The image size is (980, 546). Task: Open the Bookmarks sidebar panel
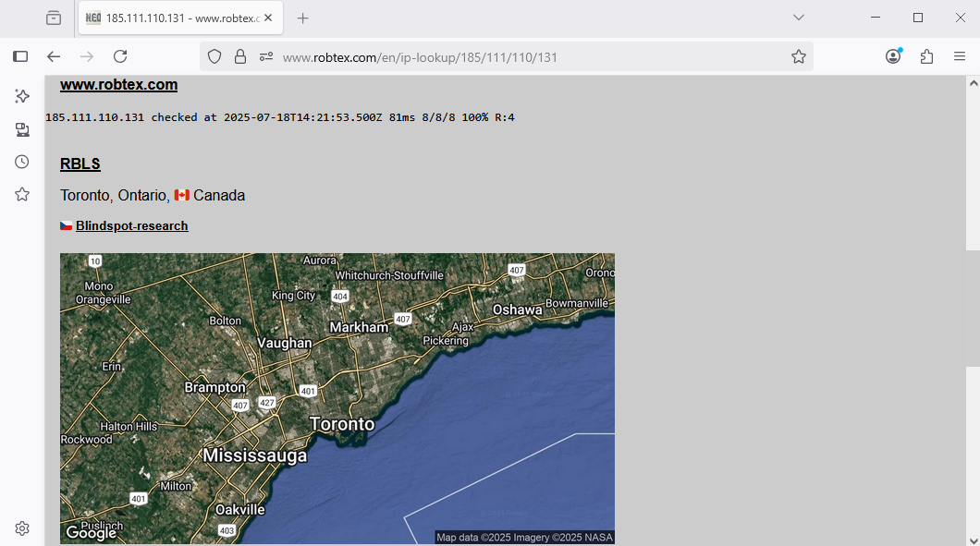[22, 194]
